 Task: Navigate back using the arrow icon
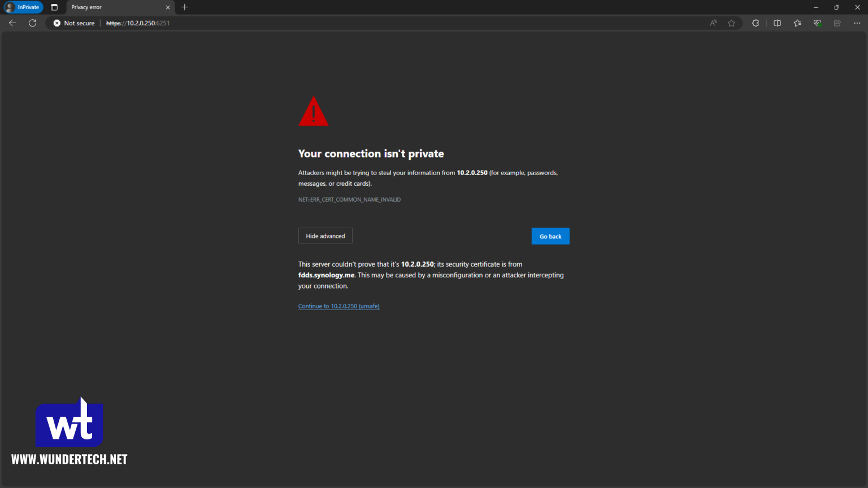(12, 23)
